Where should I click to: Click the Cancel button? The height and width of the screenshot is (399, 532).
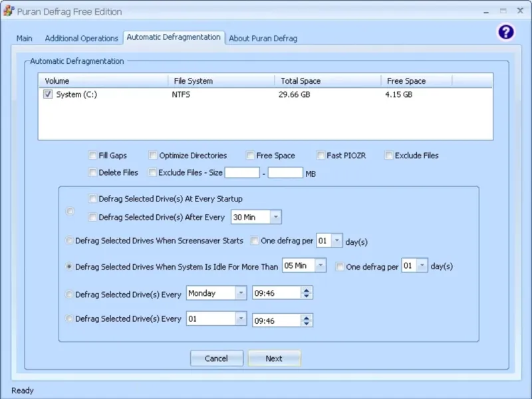pos(217,358)
